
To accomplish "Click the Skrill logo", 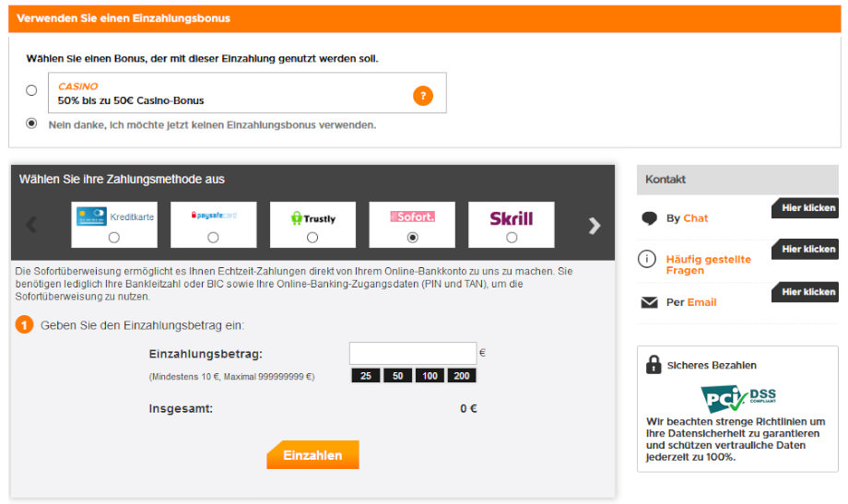I will coord(511,218).
